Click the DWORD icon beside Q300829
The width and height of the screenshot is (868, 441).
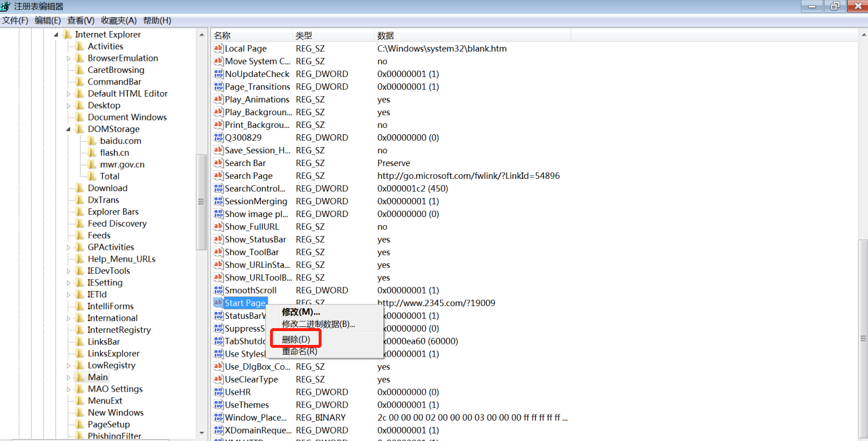tap(219, 137)
